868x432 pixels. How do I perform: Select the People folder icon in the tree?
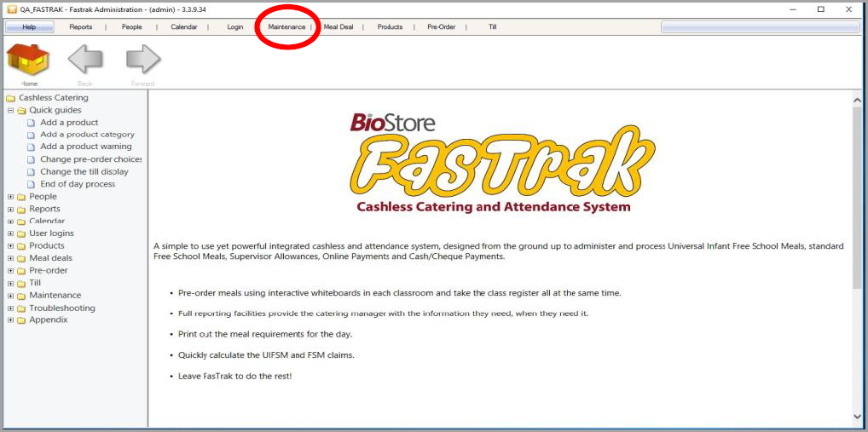coord(21,197)
